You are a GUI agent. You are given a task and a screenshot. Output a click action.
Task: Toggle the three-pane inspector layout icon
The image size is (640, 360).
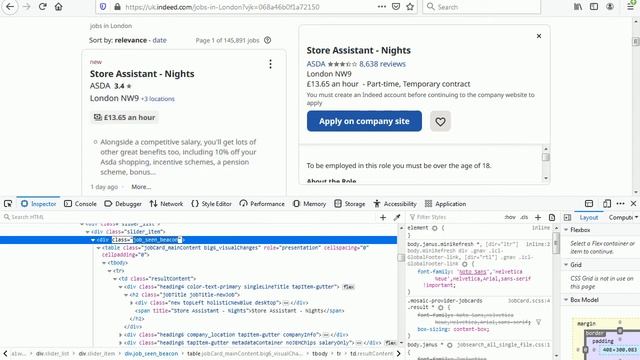click(567, 217)
